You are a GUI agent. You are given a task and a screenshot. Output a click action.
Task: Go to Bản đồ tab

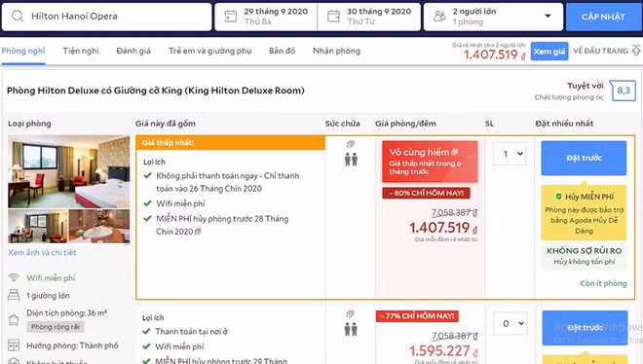pyautogui.click(x=283, y=51)
